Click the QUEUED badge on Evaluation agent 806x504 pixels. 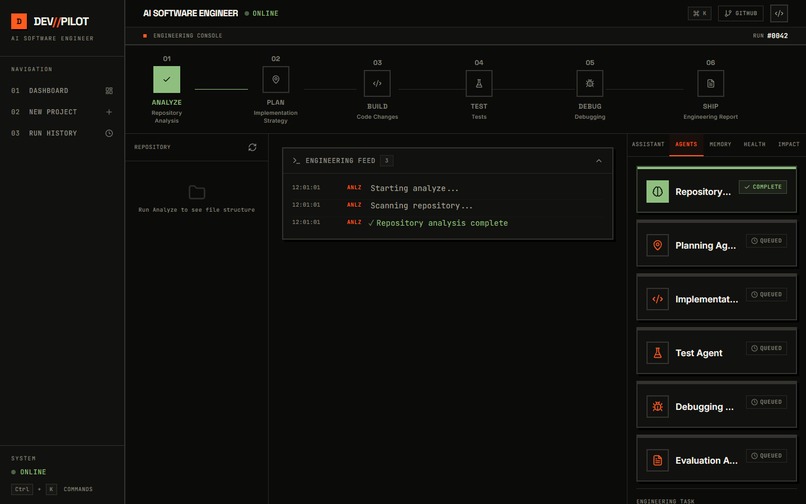766,456
